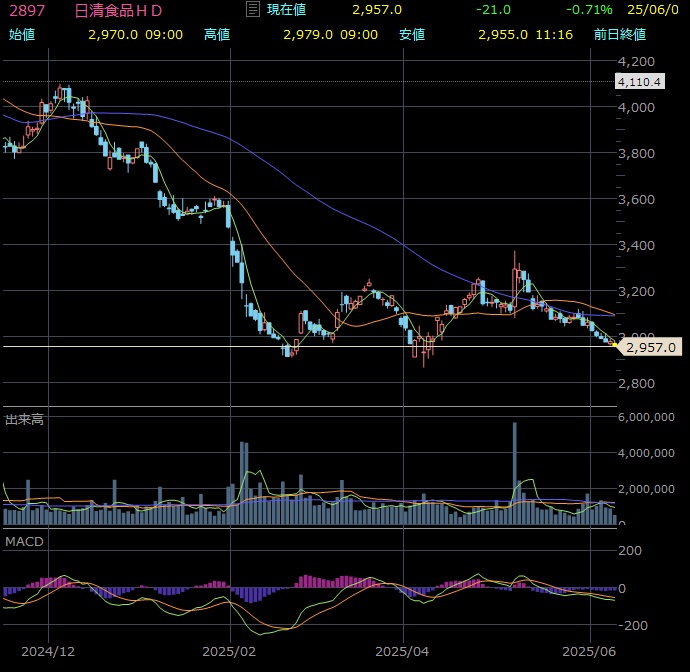Image resolution: width=690 pixels, height=672 pixels.
Task: Select the 安値 label
Action: point(412,34)
